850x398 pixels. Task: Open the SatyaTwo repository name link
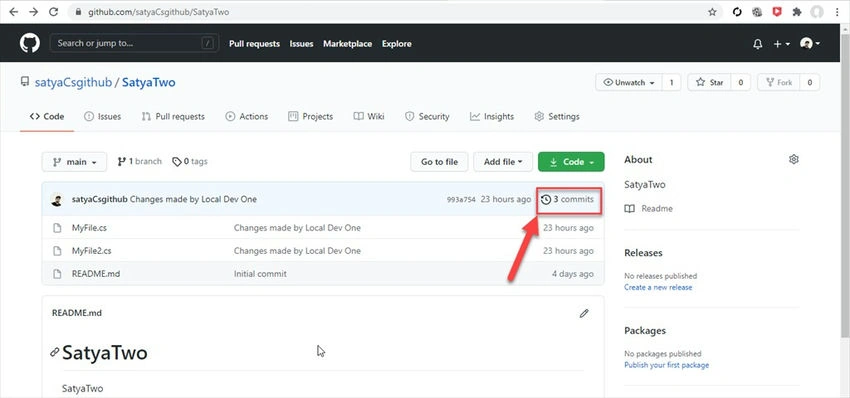[149, 82]
